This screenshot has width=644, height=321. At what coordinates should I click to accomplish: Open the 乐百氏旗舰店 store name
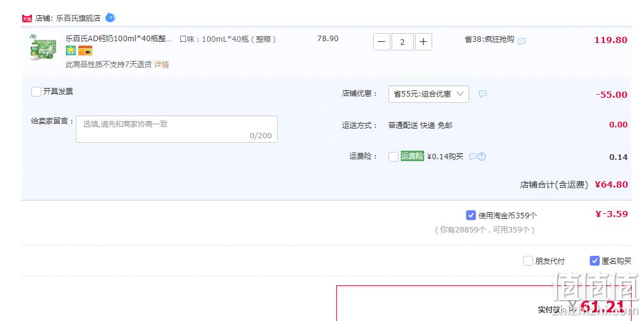(78, 18)
